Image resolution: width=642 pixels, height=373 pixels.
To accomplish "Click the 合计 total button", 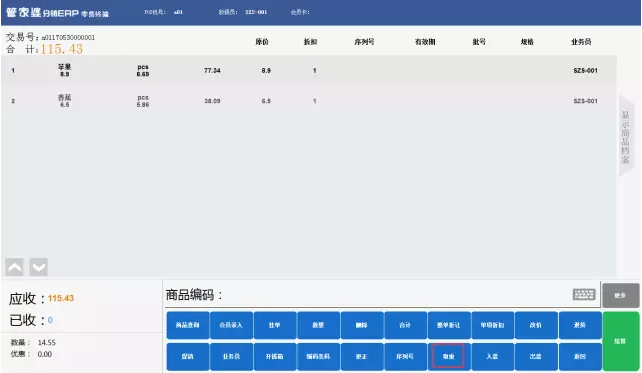I will coord(405,325).
